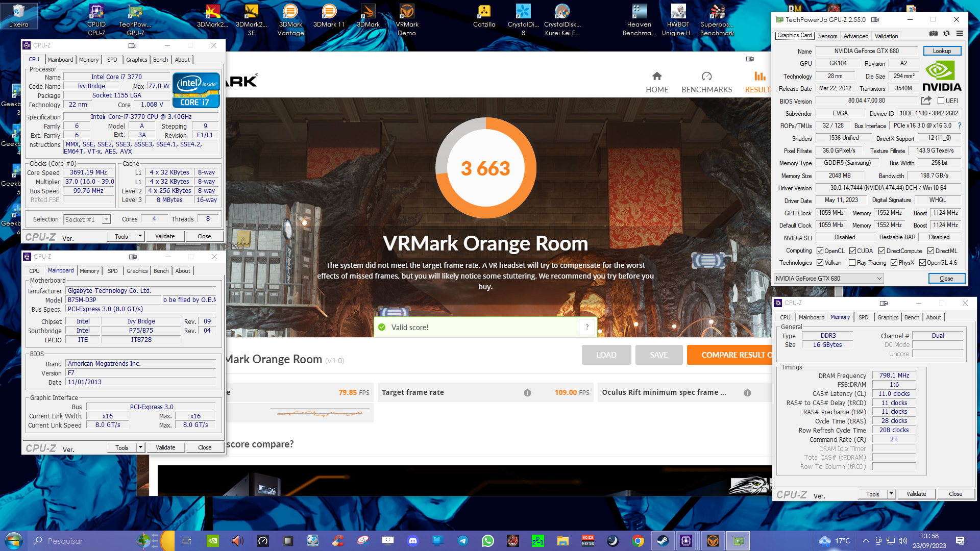Toggle the OpenGL 4.6 checkbox
Viewport: 980px width, 551px height.
(x=922, y=263)
